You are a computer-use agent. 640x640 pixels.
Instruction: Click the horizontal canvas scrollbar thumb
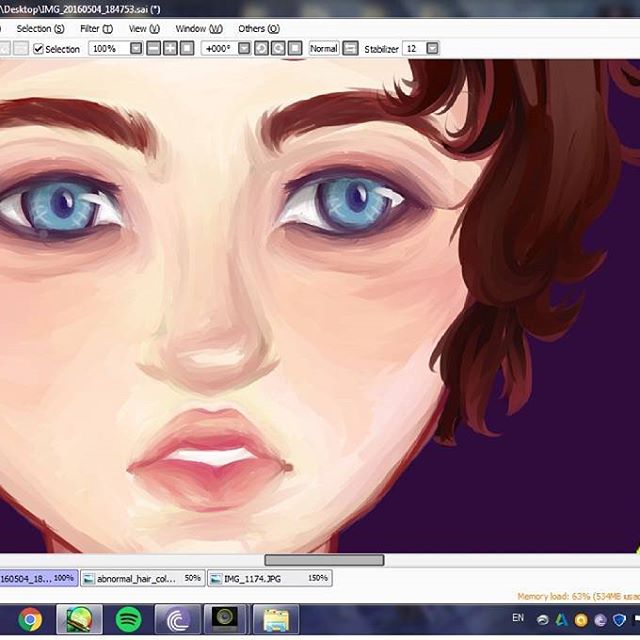(x=324, y=560)
